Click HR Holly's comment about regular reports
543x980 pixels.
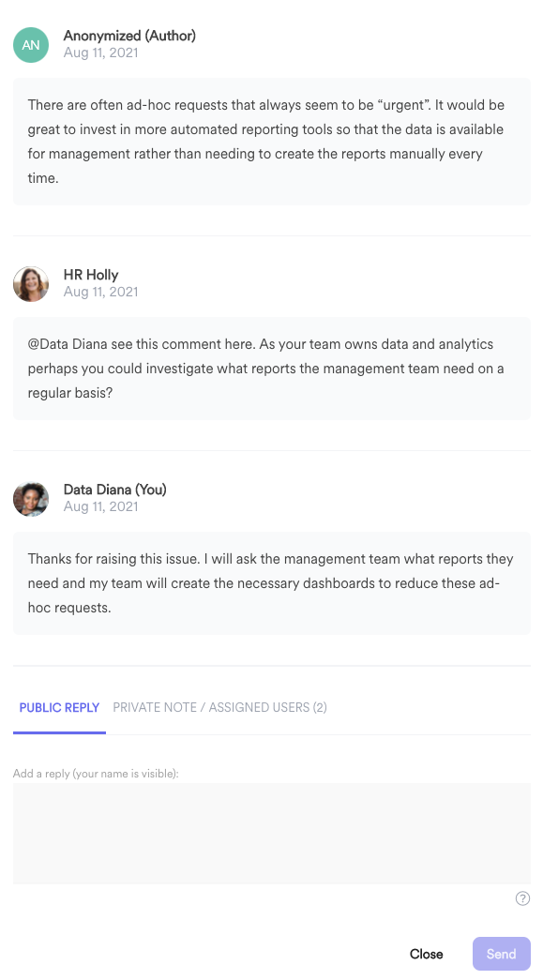(272, 369)
